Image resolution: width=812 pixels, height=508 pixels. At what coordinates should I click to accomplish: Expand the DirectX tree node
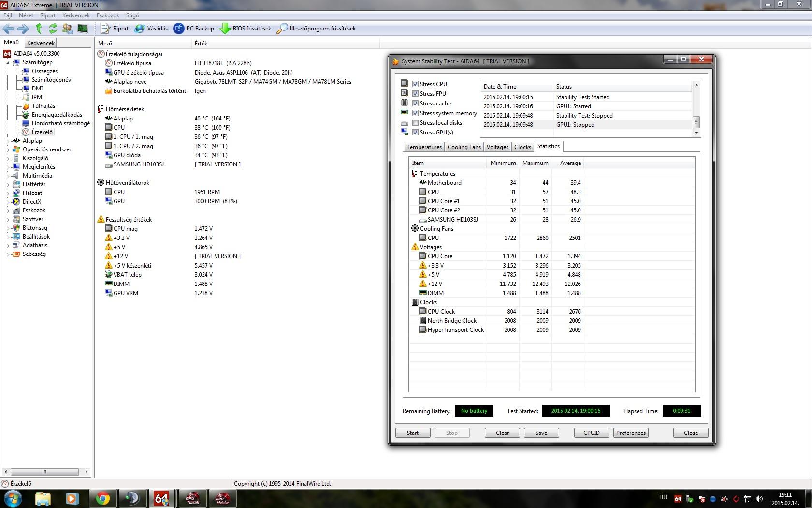coord(8,202)
